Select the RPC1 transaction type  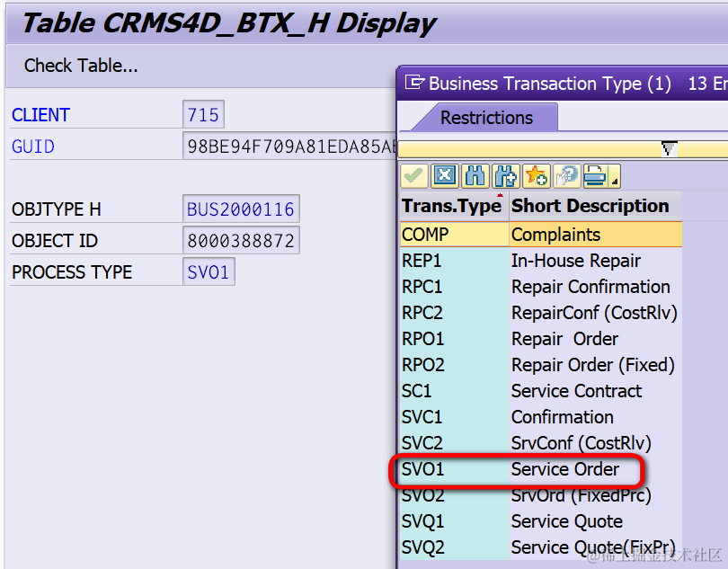click(422, 287)
